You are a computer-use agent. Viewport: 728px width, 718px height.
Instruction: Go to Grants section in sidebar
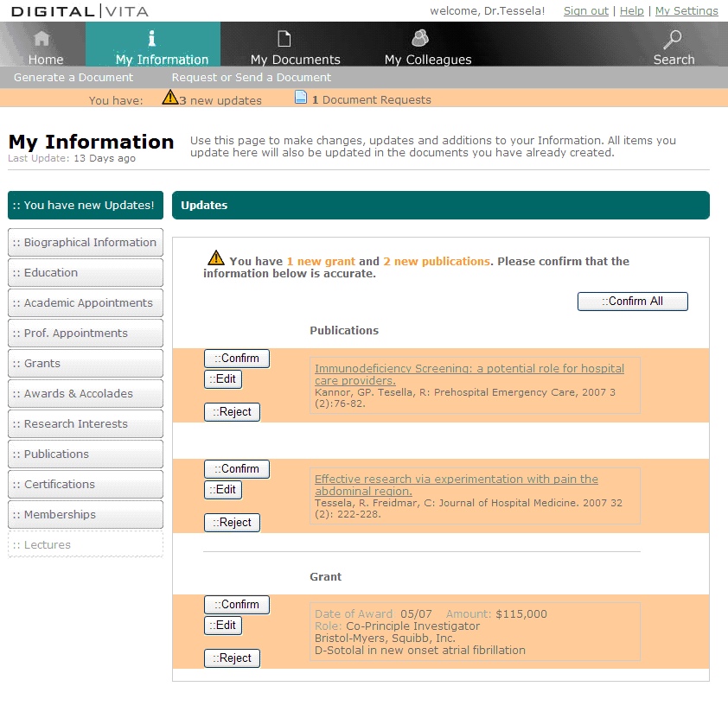tap(86, 364)
